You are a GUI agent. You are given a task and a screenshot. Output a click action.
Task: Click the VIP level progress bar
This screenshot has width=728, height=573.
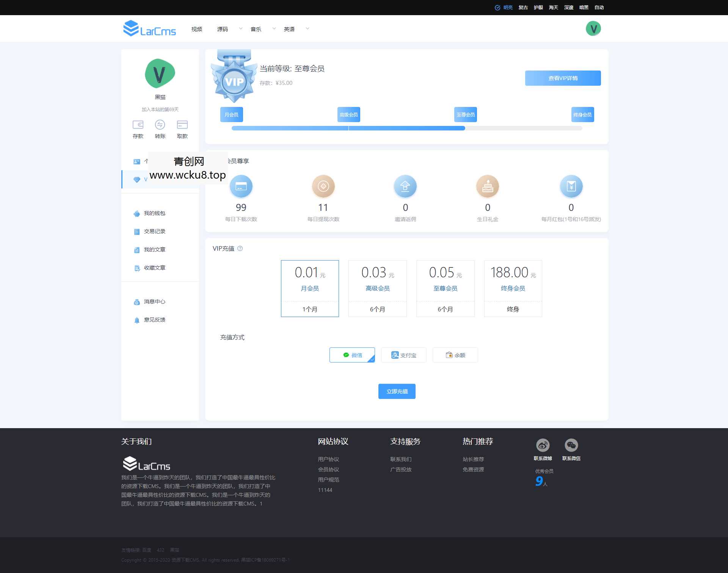point(406,128)
